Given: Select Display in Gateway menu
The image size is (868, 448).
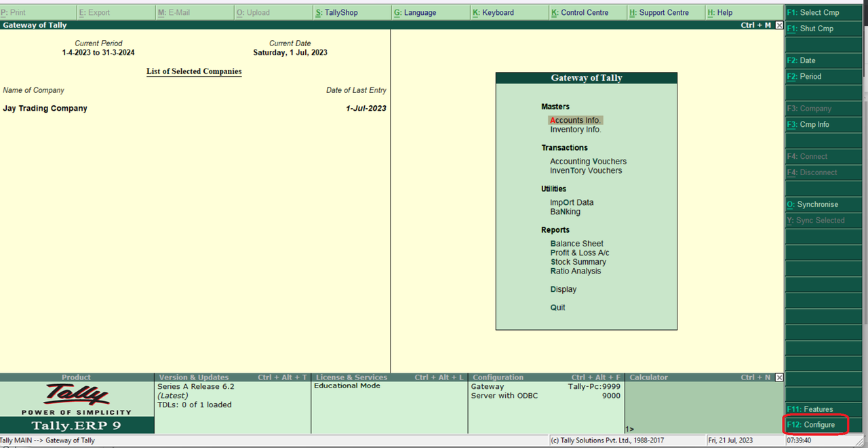Looking at the screenshot, I should pos(563,289).
